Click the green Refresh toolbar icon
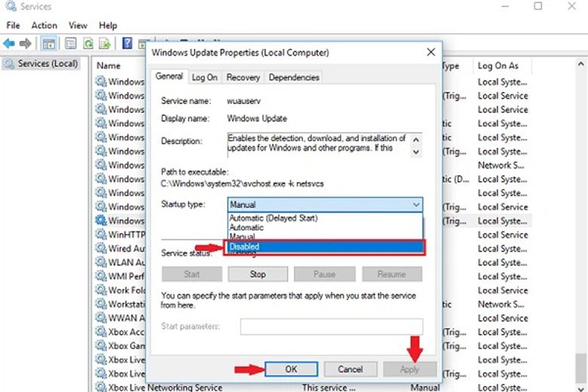 [x=88, y=44]
